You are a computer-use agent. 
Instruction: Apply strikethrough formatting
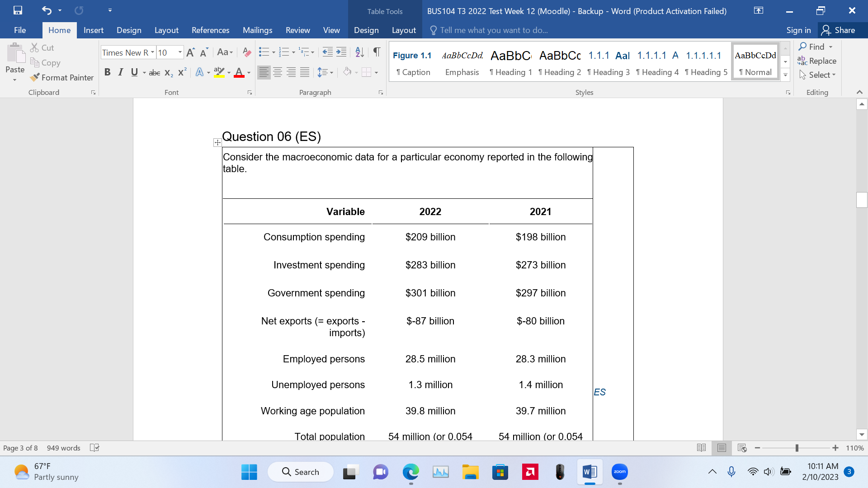[154, 72]
